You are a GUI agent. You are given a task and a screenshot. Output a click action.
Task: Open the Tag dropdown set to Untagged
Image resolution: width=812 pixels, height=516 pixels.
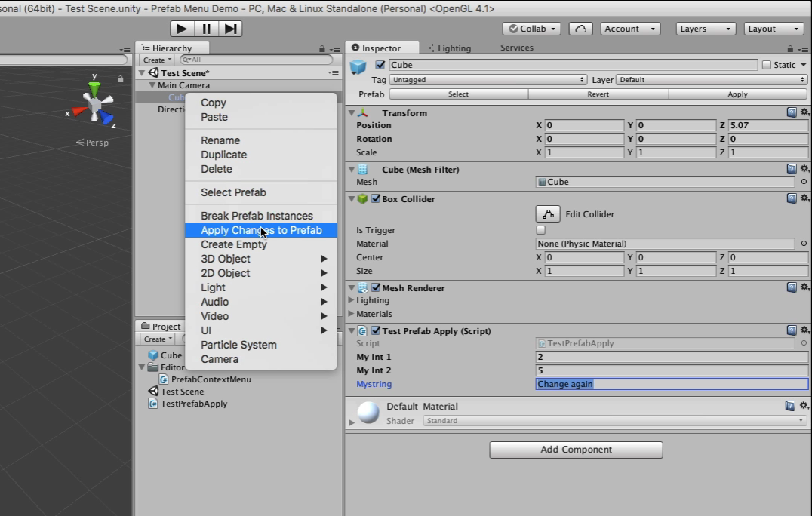(x=488, y=80)
